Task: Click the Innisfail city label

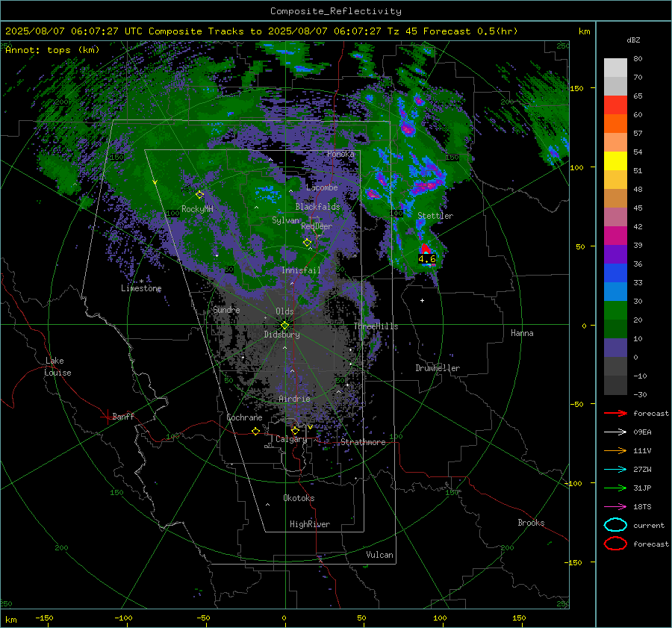Action: pos(301,270)
